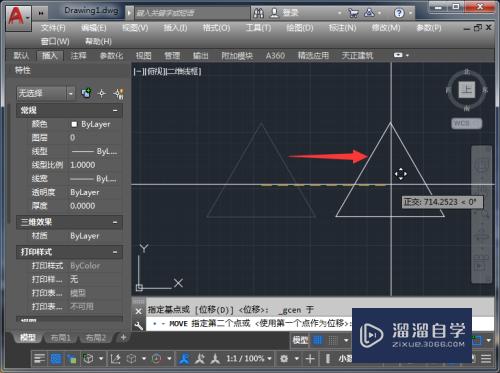Open the AutoCAD application menu A logo
Screen dimensions: 500x373
click(18, 18)
